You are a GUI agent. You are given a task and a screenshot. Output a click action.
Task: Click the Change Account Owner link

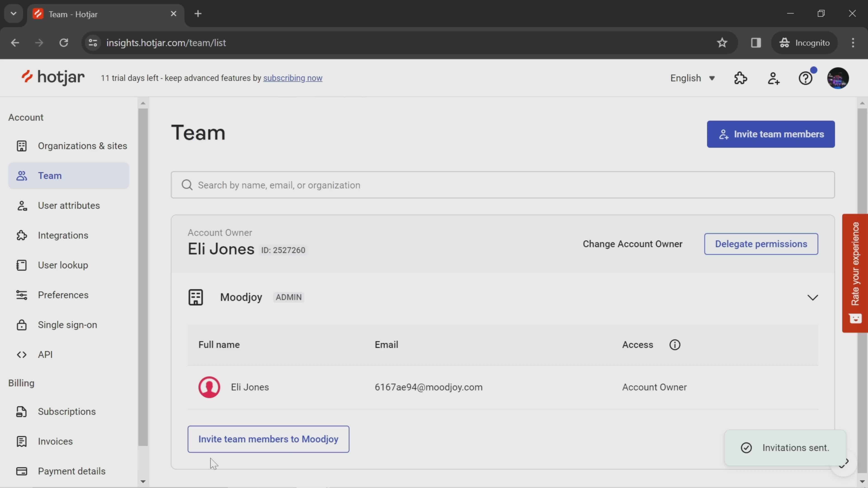tap(632, 243)
